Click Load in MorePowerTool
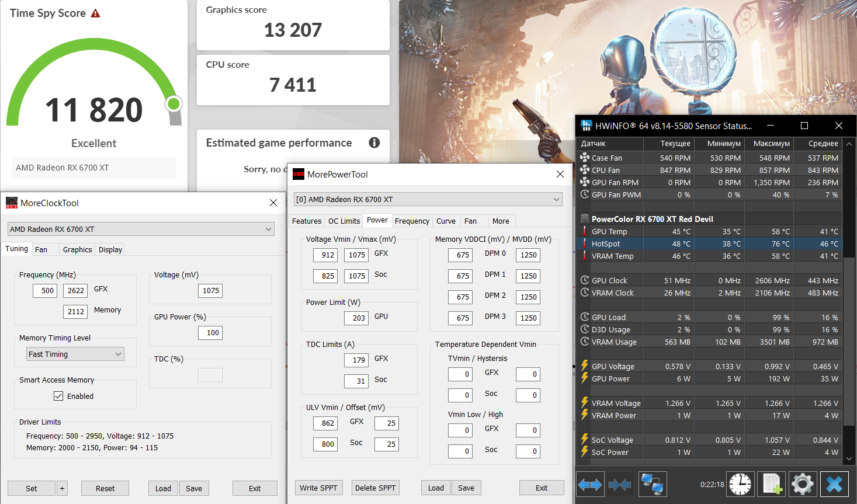 [436, 488]
